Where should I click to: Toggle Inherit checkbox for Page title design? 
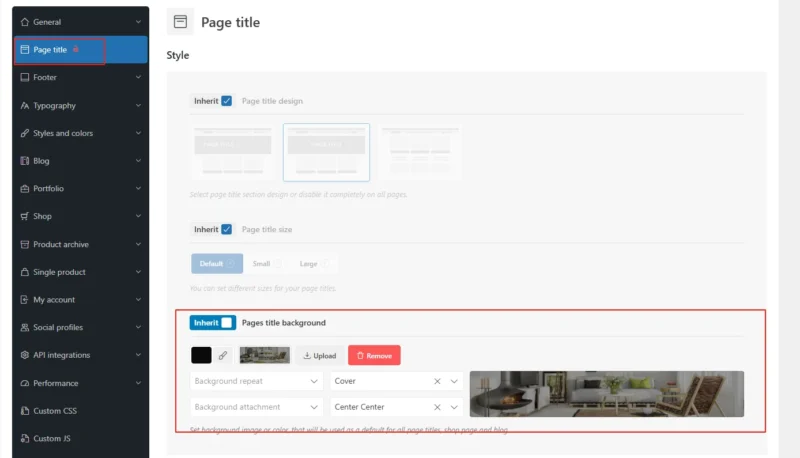pyautogui.click(x=227, y=101)
